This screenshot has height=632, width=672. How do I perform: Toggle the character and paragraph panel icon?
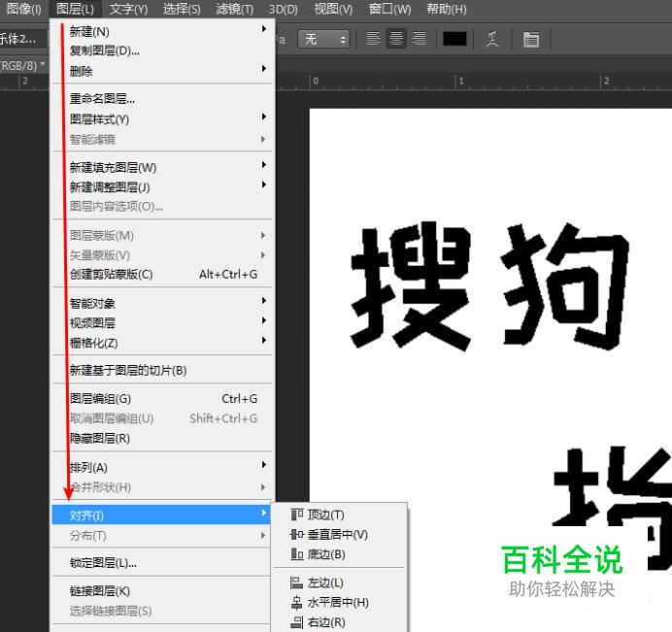point(531,40)
